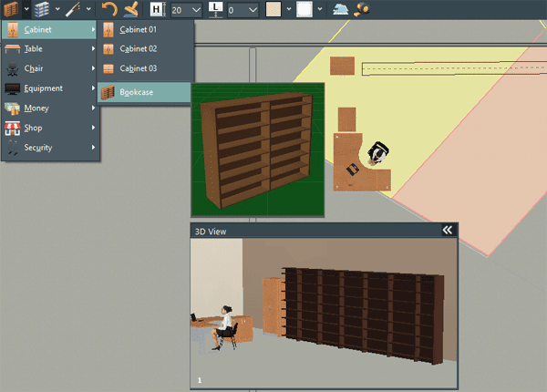Click the tape measure icon
Image resolution: width=547 pixels, height=392 pixels.
(361, 10)
